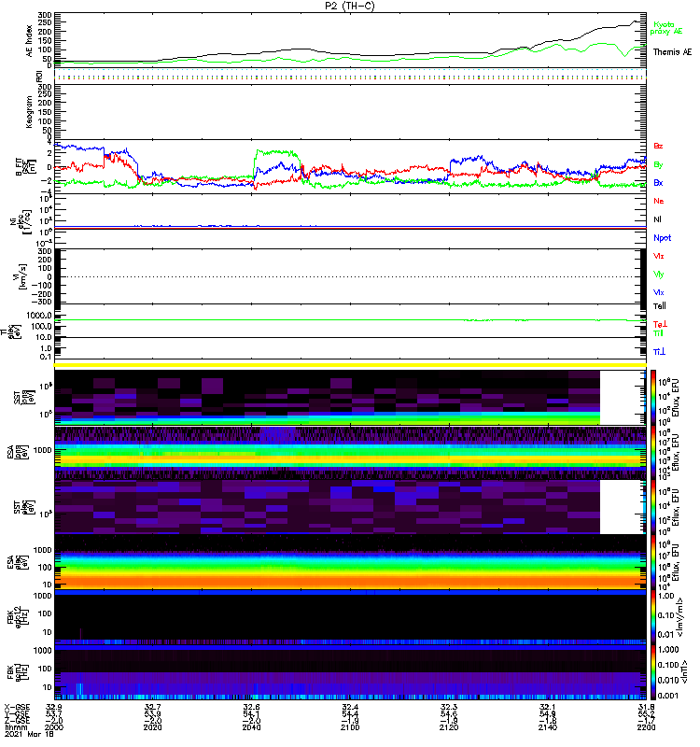Viewport: 700px width, 747px height.
Task: Click the green By step in B field plot
Action: 275,153
